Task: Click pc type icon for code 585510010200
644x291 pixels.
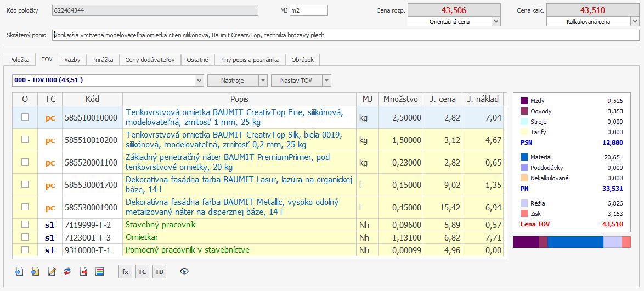Action: pos(50,140)
